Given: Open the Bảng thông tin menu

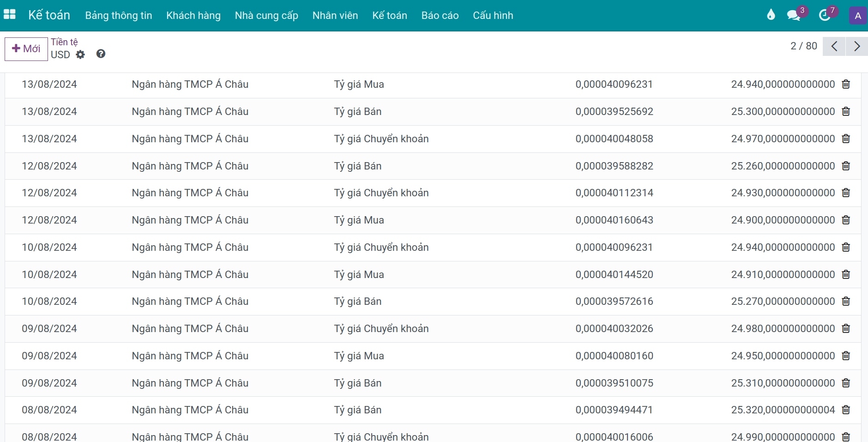Looking at the screenshot, I should [x=119, y=15].
